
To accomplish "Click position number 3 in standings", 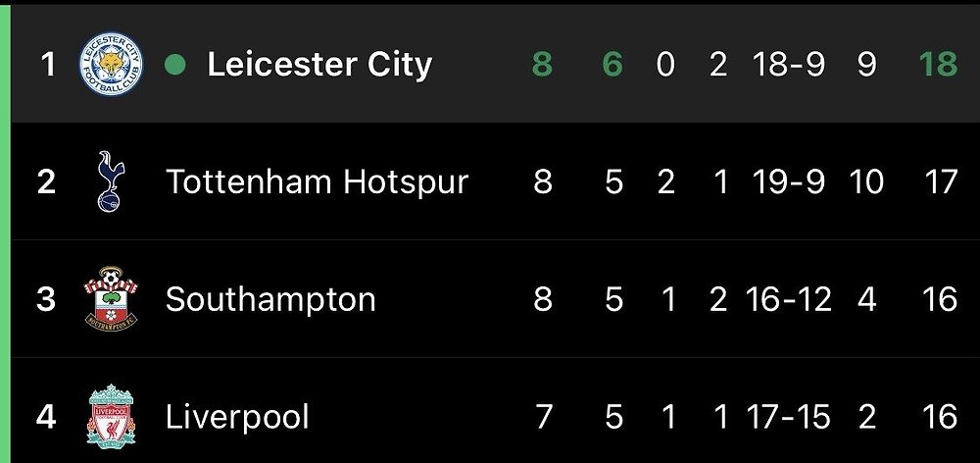I will click(46, 299).
